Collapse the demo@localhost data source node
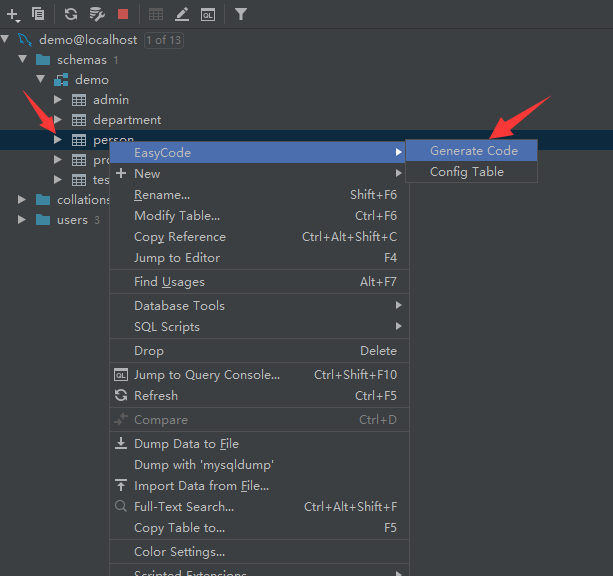The height and width of the screenshot is (576, 613). coord(5,39)
